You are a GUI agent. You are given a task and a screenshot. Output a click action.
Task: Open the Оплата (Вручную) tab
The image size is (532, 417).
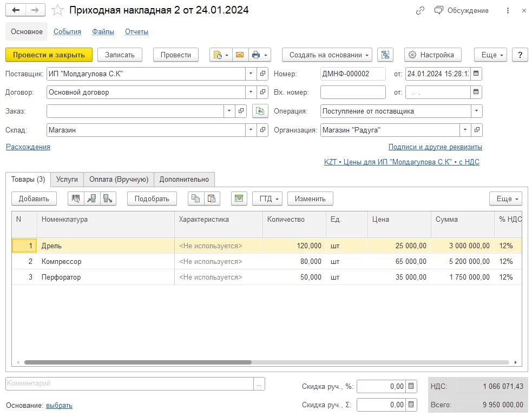[119, 180]
